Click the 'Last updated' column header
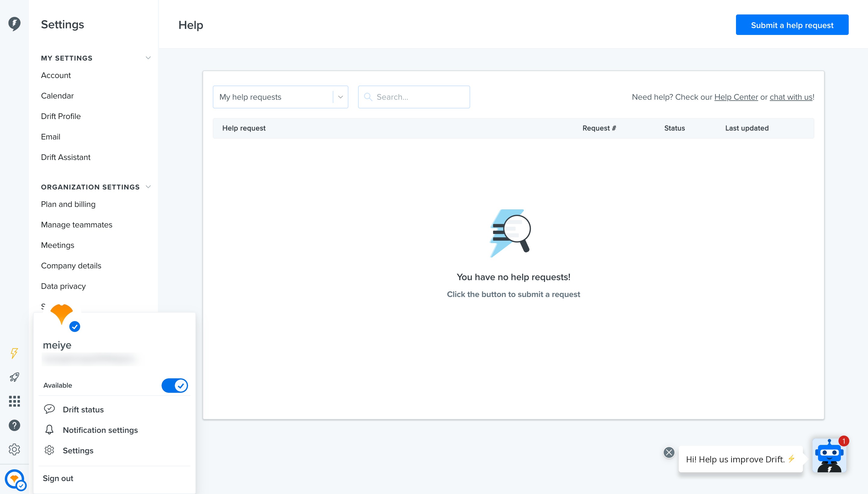 (747, 128)
